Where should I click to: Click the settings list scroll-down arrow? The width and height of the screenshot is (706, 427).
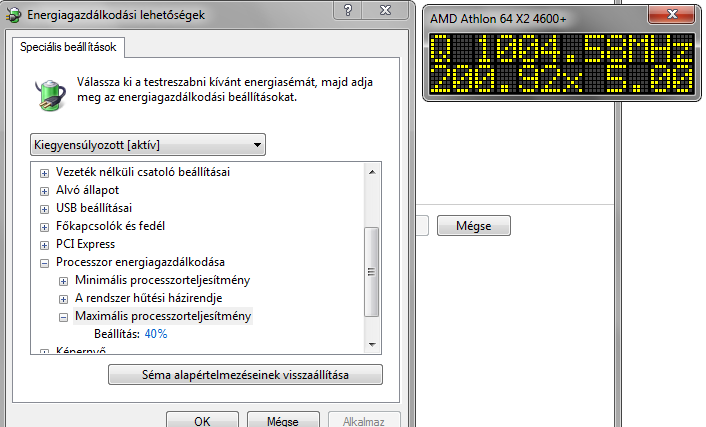[372, 345]
